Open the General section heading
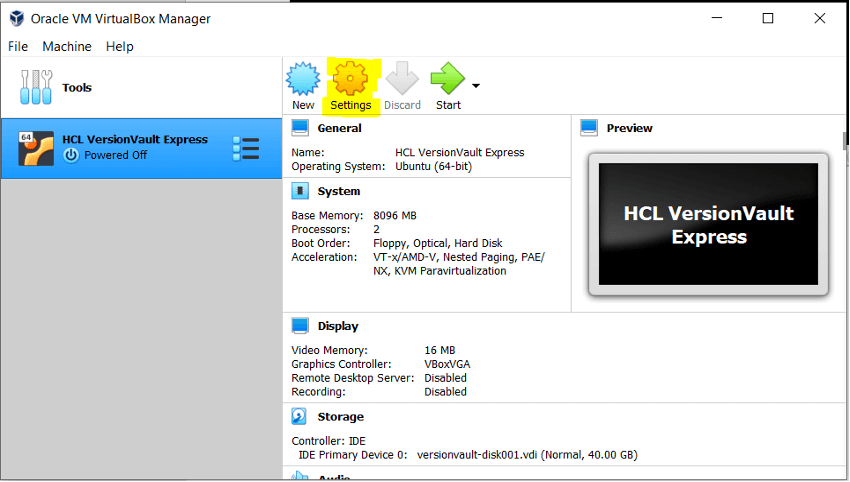The height and width of the screenshot is (482, 850). click(x=339, y=128)
